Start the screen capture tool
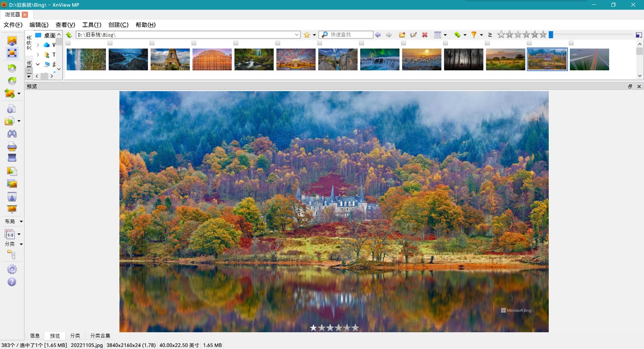The image size is (644, 349). 12,197
